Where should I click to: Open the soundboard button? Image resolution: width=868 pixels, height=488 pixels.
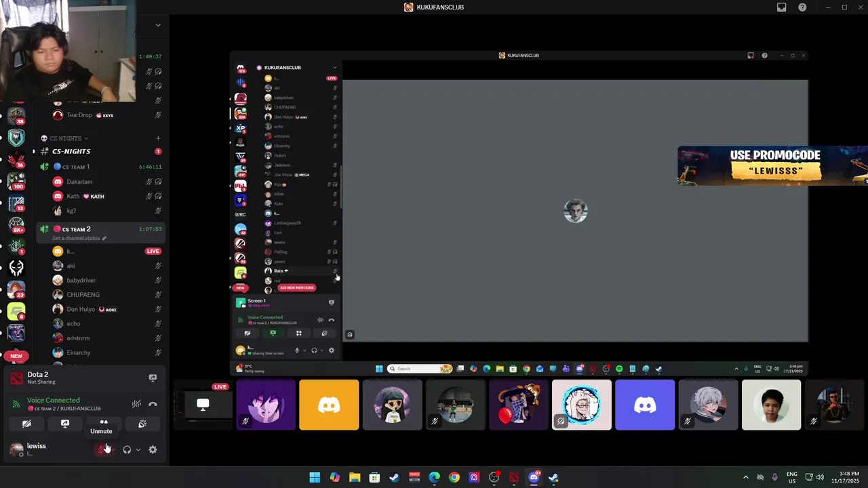tap(142, 424)
